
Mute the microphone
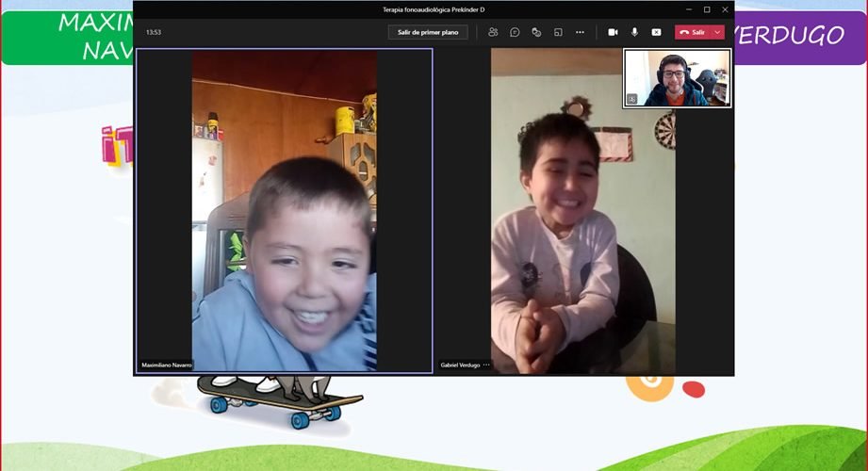coord(634,32)
